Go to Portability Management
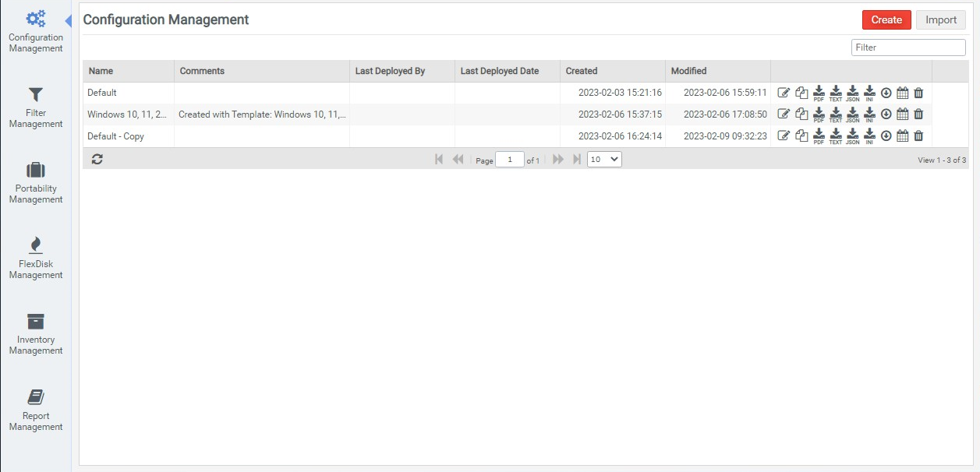This screenshot has width=980, height=472. point(36,183)
